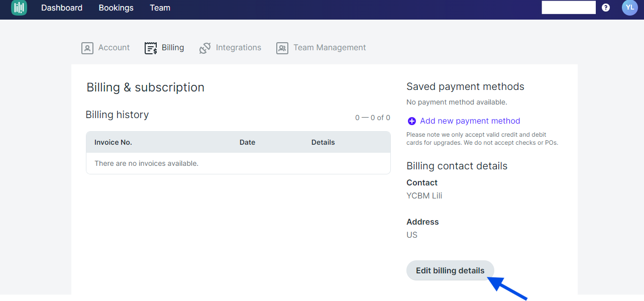This screenshot has width=644, height=301.
Task: Click the plus icon for new payment method
Action: click(411, 121)
